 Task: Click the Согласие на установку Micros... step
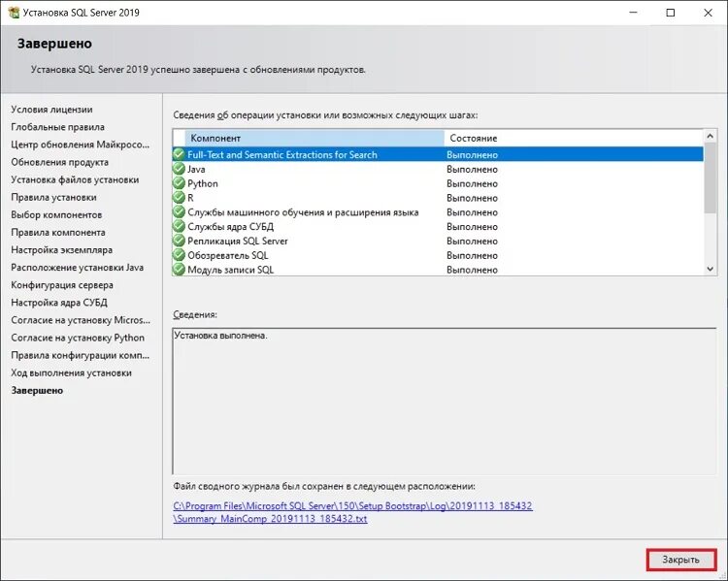[81, 320]
